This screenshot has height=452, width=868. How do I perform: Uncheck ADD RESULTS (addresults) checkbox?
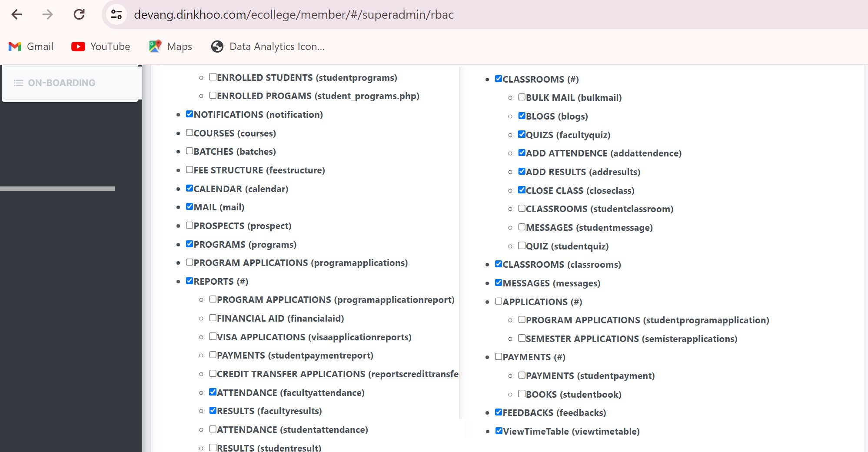point(522,171)
